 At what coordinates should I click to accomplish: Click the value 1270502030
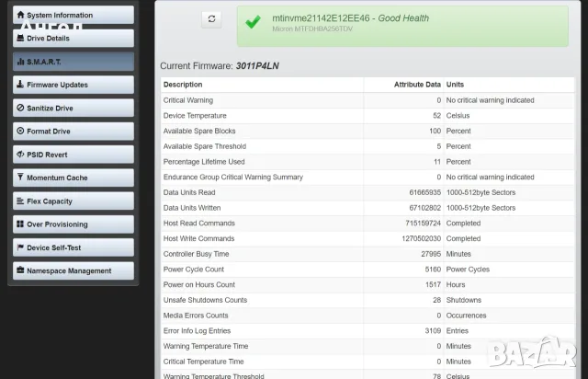click(421, 239)
